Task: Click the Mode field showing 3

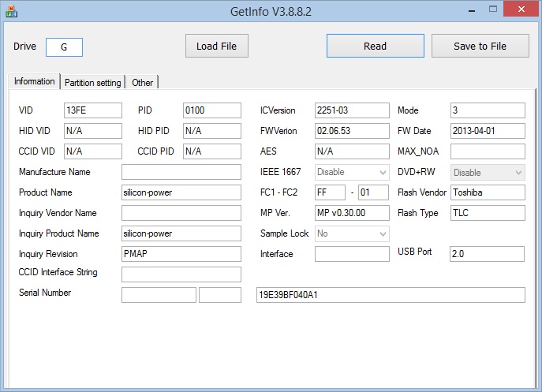Action: (x=488, y=110)
